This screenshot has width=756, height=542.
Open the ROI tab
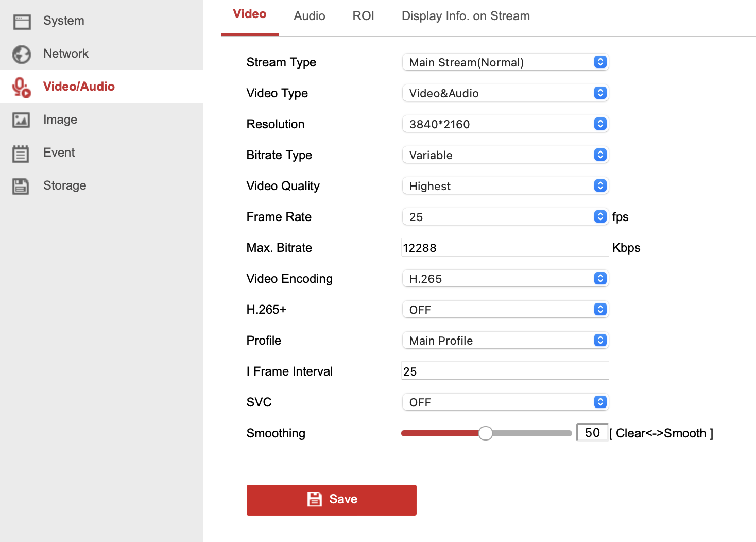tap(363, 16)
